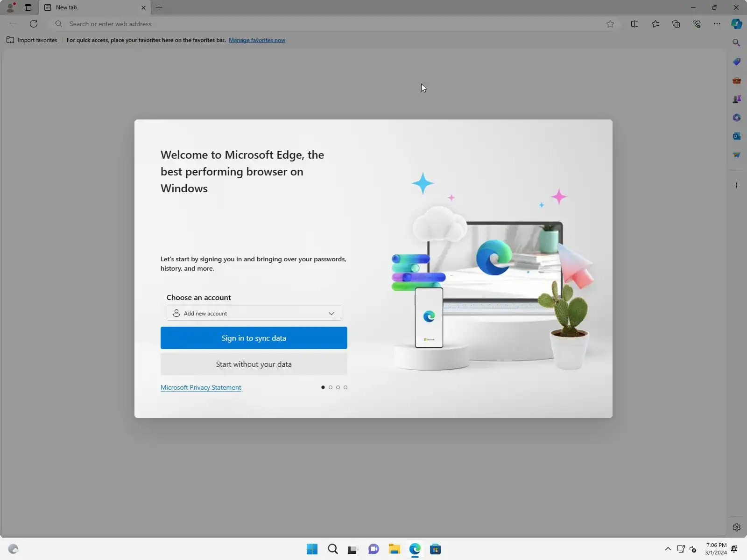Open the sidebar Shopping tag icon

pos(737,62)
